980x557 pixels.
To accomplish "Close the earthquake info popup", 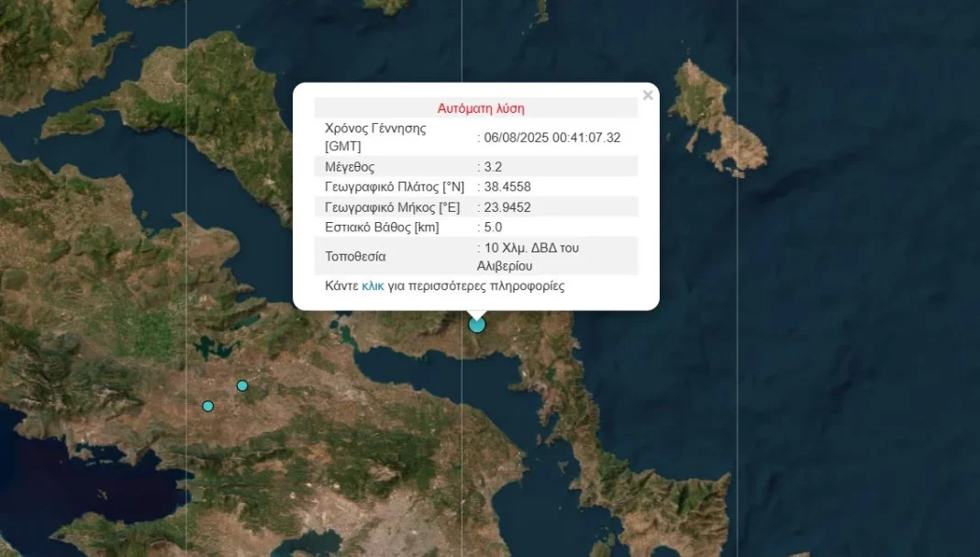I will pyautogui.click(x=648, y=95).
